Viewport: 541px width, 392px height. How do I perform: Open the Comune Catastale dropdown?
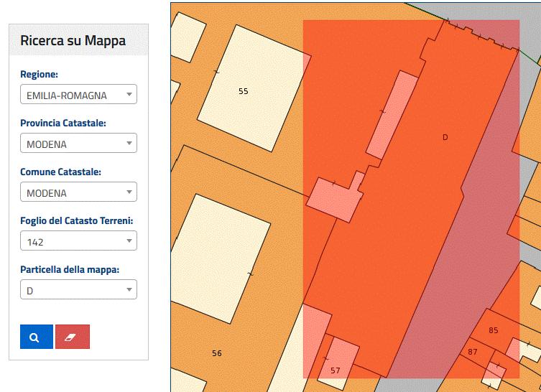(78, 192)
